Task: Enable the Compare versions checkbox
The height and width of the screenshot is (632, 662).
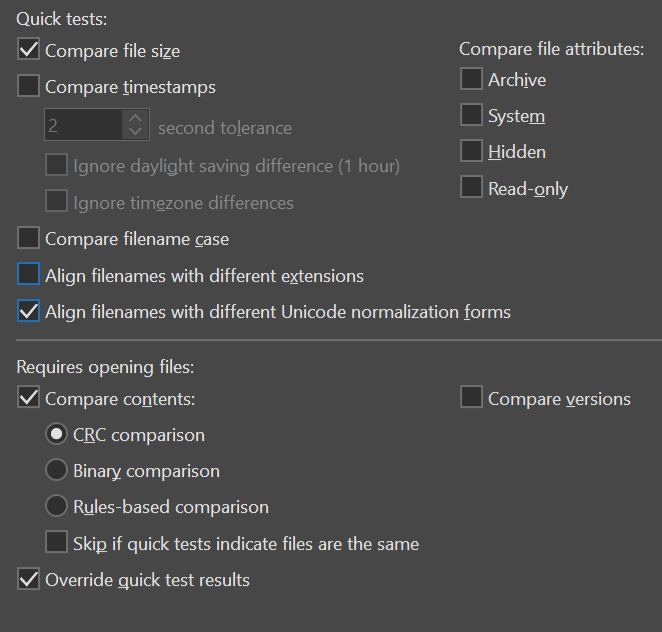Action: 471,398
